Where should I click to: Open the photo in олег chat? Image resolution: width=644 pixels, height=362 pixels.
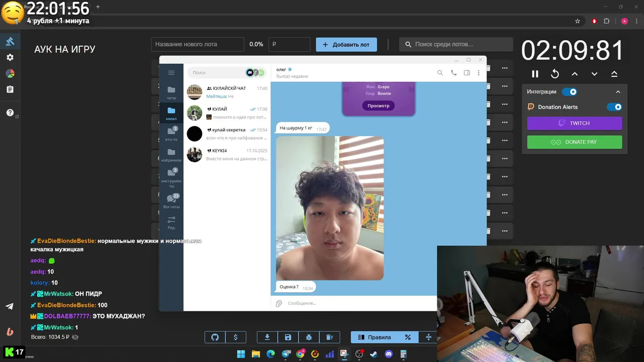(330, 208)
